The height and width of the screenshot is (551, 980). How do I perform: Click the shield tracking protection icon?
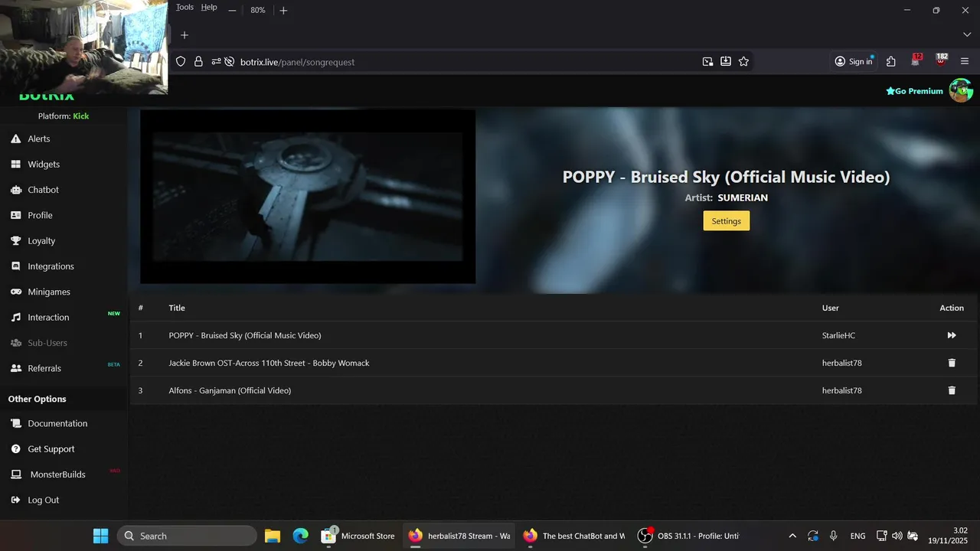point(181,61)
